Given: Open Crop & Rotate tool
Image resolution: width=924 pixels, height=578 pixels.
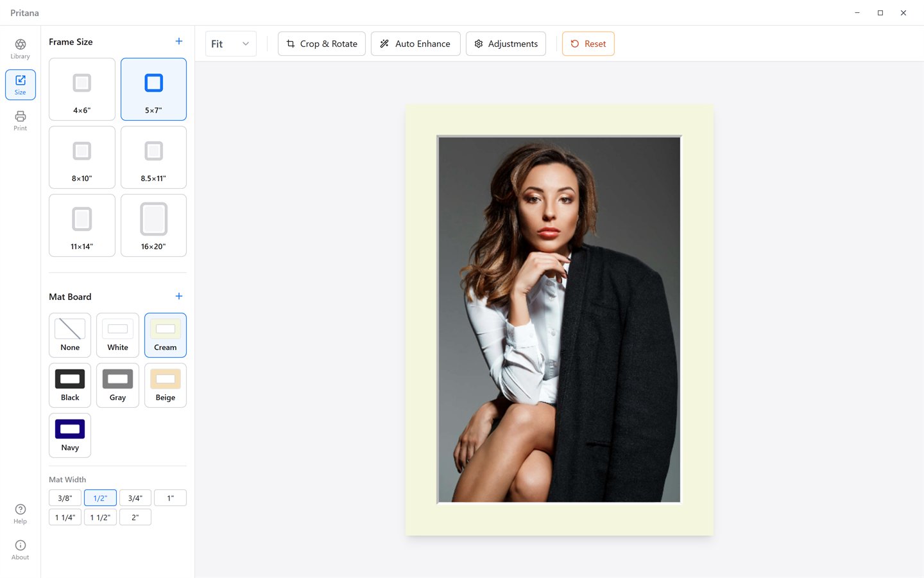Looking at the screenshot, I should pyautogui.click(x=321, y=44).
